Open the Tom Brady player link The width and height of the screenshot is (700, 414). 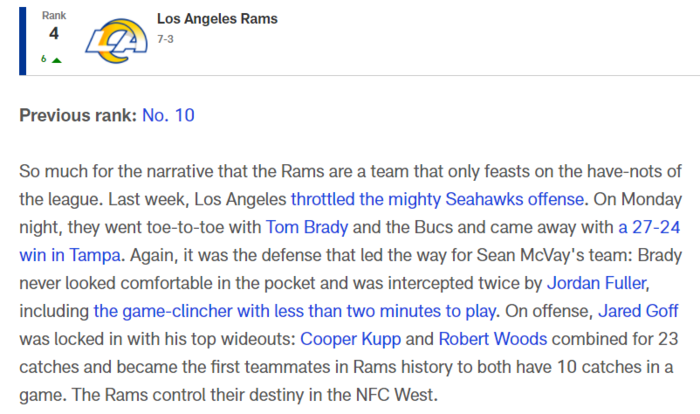click(x=307, y=227)
